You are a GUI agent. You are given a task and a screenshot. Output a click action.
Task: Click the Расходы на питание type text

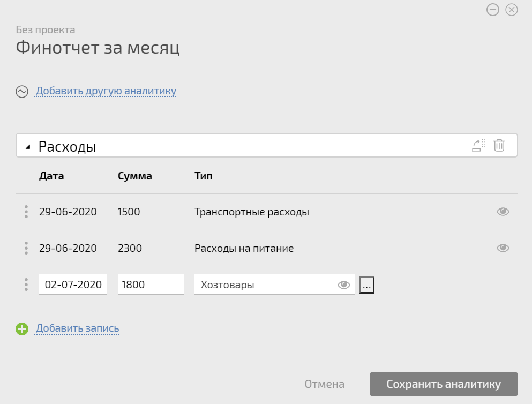(x=244, y=248)
